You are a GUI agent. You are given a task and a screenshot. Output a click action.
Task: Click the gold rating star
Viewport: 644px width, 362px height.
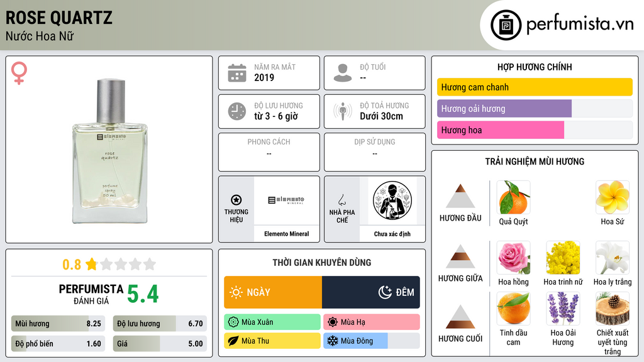click(x=91, y=264)
